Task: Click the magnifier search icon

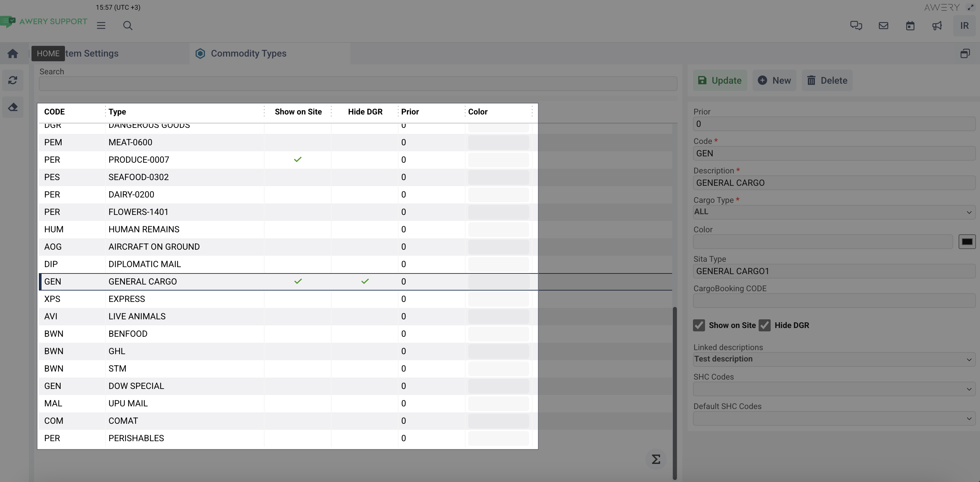Action: pos(128,25)
